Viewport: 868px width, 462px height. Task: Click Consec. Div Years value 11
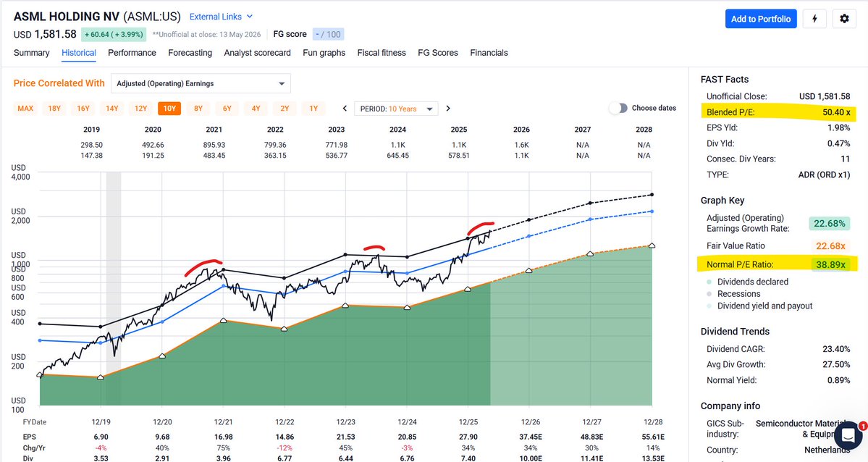[x=846, y=159]
